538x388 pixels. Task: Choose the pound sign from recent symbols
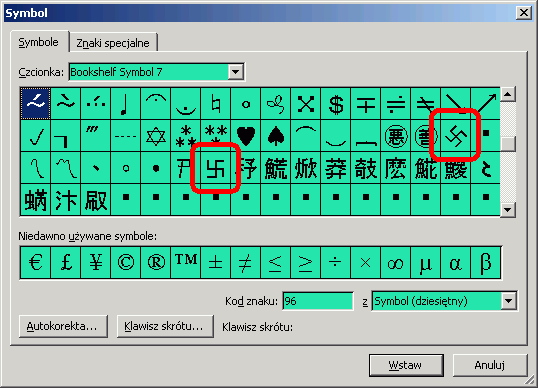coord(66,262)
